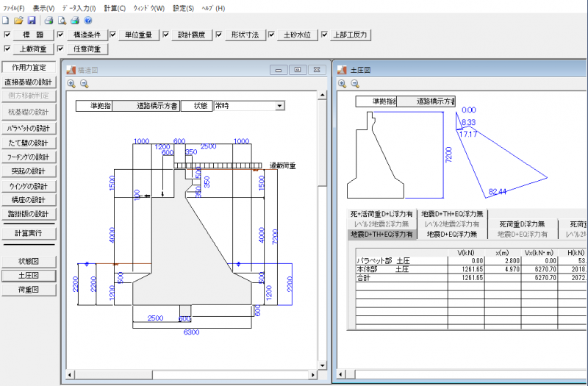Open file with the folder icon
The width and height of the screenshot is (588, 386).
[x=18, y=21]
